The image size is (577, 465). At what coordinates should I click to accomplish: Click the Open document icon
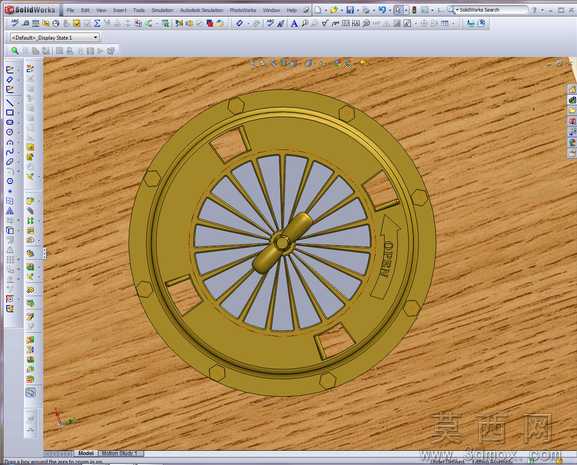334,10
